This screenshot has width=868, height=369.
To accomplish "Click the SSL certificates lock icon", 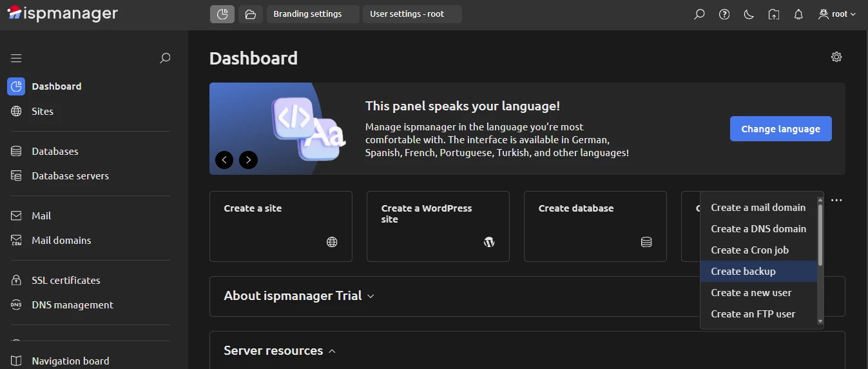I will pos(17,281).
